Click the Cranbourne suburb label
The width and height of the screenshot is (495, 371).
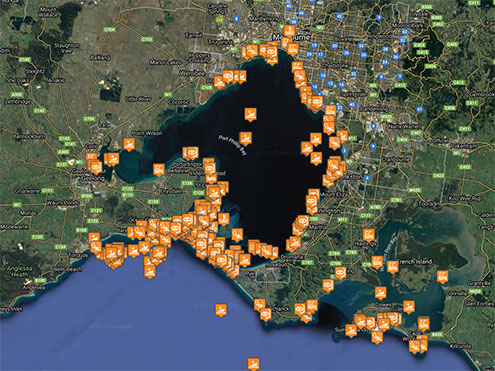point(396,160)
